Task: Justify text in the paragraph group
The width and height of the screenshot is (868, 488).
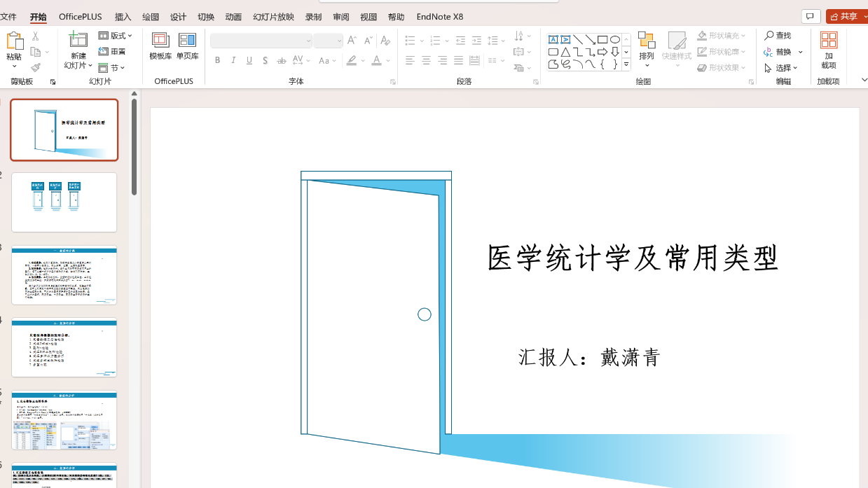Action: pos(458,61)
